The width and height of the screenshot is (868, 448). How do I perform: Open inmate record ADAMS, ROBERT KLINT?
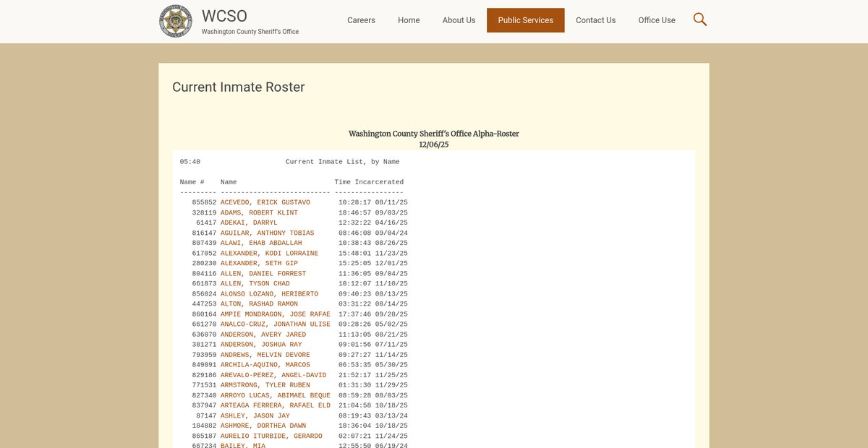pos(259,213)
